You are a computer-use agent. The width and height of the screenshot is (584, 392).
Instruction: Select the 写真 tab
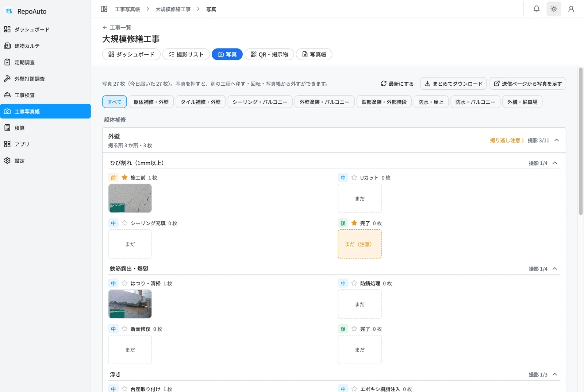[x=227, y=54]
